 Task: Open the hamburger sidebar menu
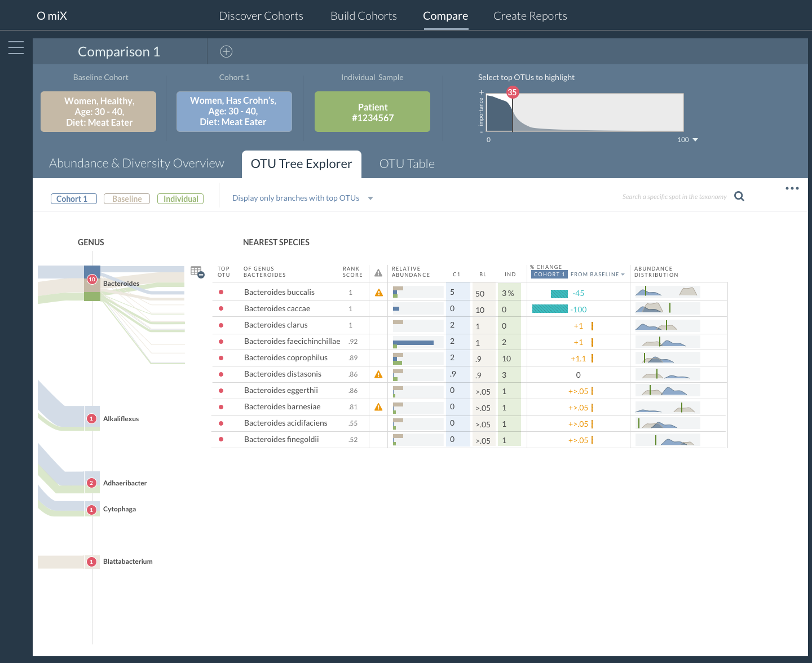point(16,48)
